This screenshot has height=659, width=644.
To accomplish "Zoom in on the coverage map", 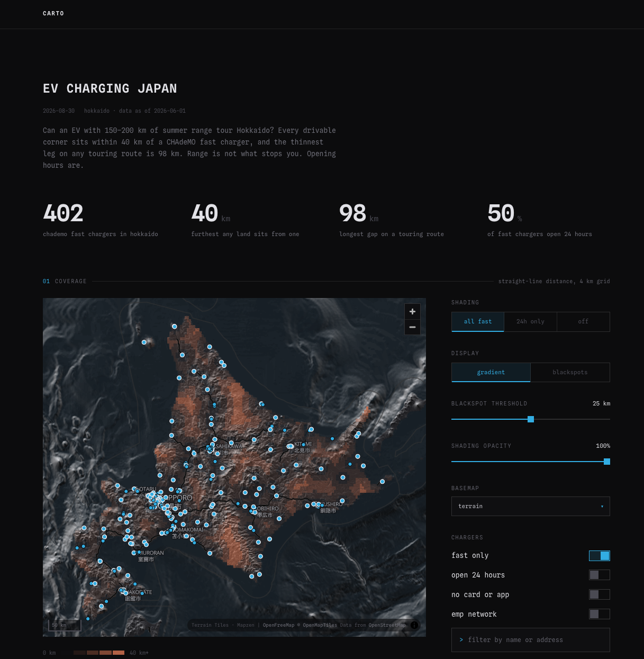I will [412, 311].
